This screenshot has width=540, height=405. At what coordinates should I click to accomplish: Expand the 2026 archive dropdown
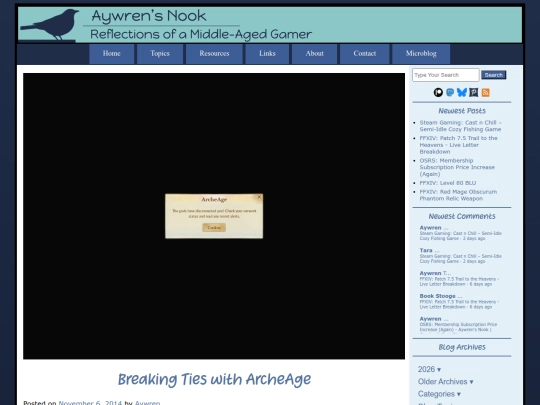pyautogui.click(x=429, y=369)
